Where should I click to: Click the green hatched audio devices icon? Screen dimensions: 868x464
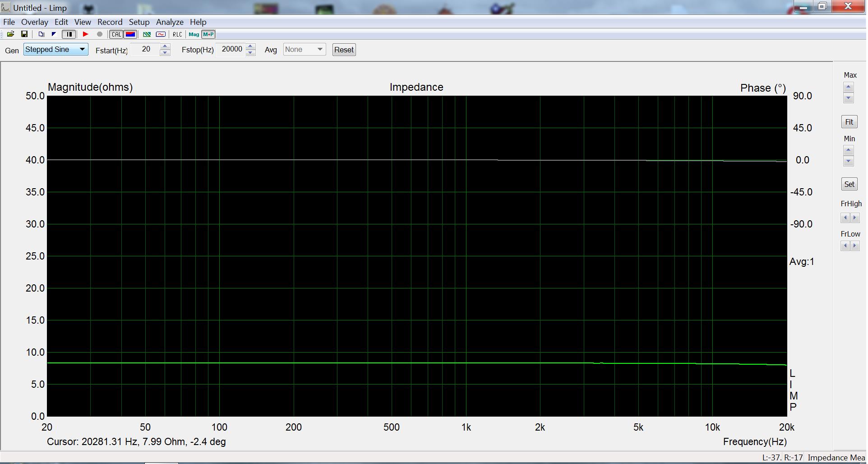[147, 34]
